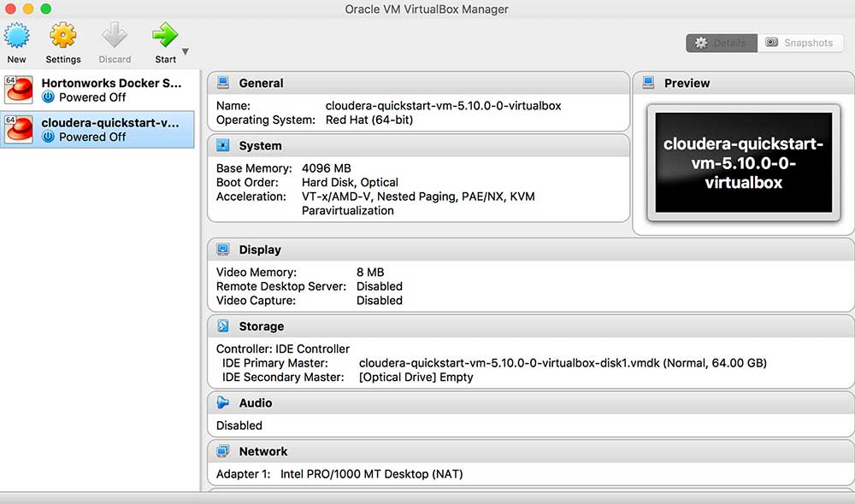This screenshot has width=855, height=504.
Task: Click the VM name value cloudera-quickstart-vm-5.10.0-0-virtualbox
Action: pos(443,106)
